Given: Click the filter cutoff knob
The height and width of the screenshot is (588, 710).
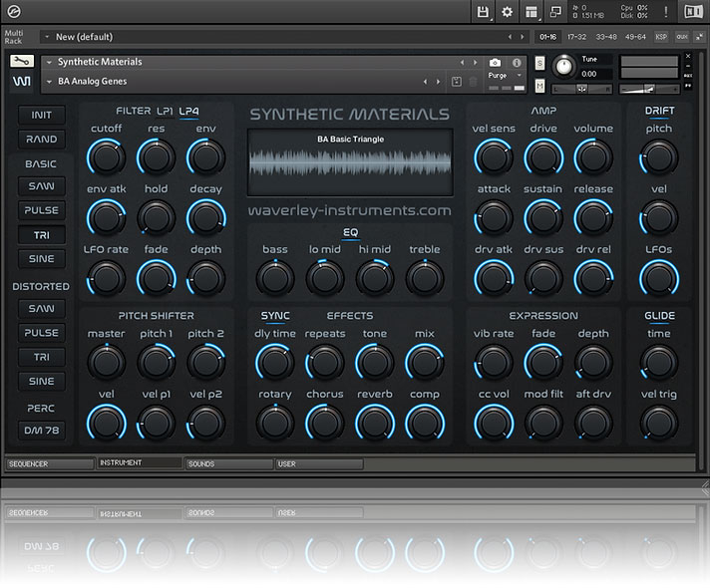Looking at the screenshot, I should tap(106, 157).
